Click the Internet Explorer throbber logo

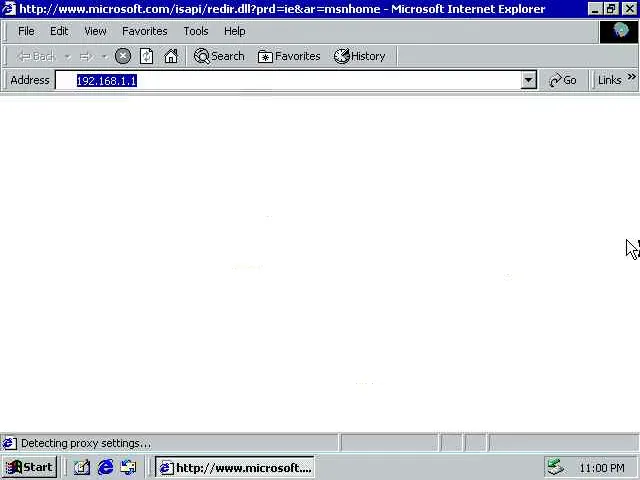coord(619,32)
